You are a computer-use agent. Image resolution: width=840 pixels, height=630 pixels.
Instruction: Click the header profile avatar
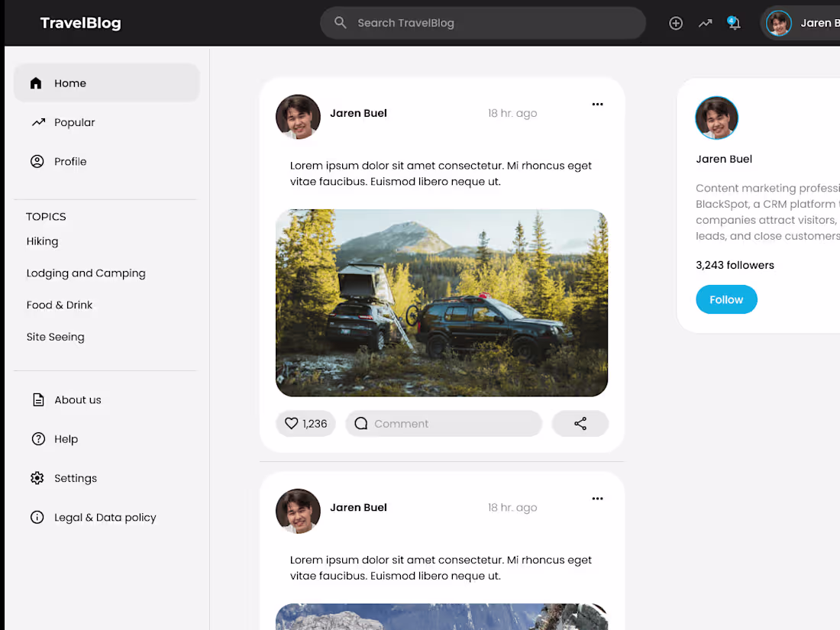(x=778, y=23)
